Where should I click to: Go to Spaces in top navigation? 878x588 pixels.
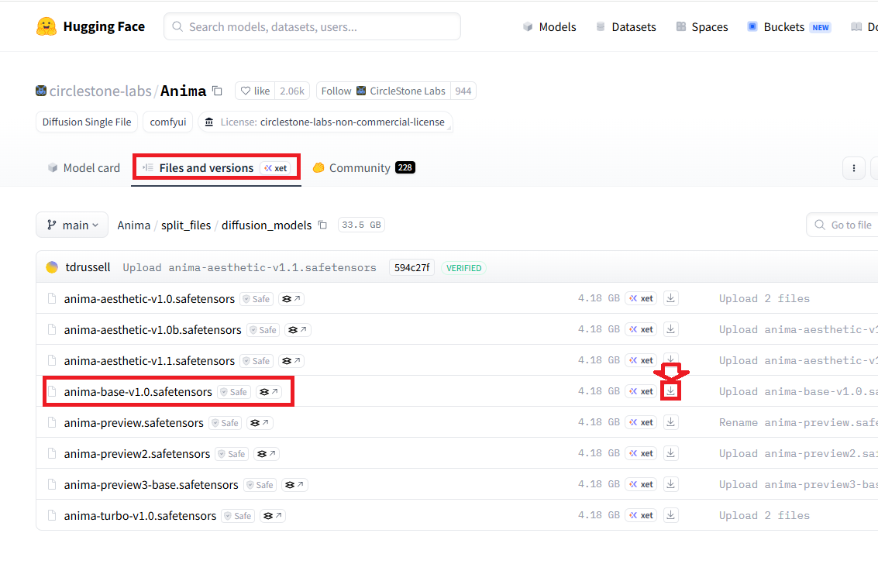click(x=702, y=27)
